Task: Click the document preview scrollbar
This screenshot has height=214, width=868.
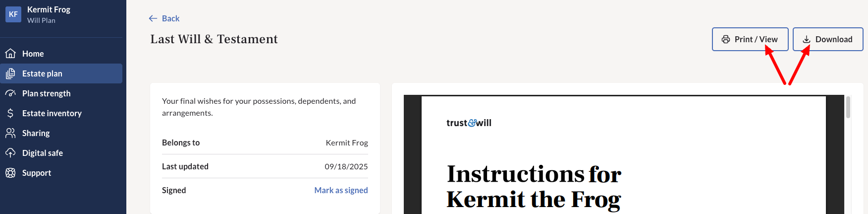Action: coord(848,108)
